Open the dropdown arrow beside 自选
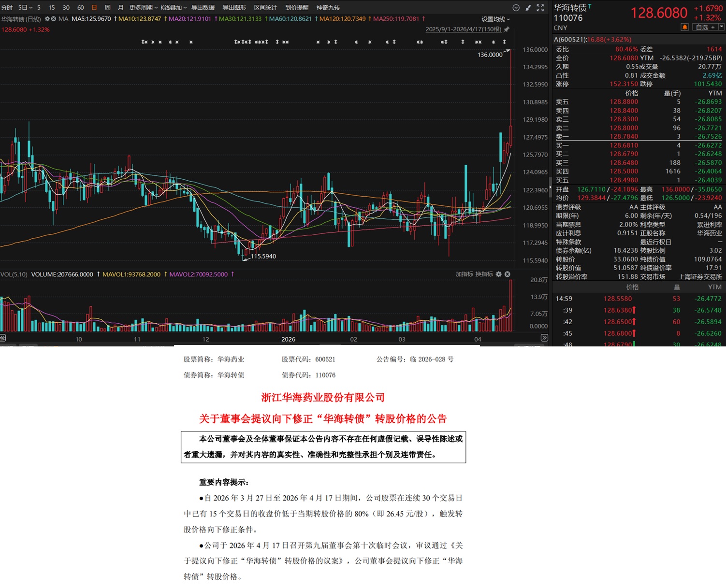Viewport: 726px width, 588px height. [721, 27]
